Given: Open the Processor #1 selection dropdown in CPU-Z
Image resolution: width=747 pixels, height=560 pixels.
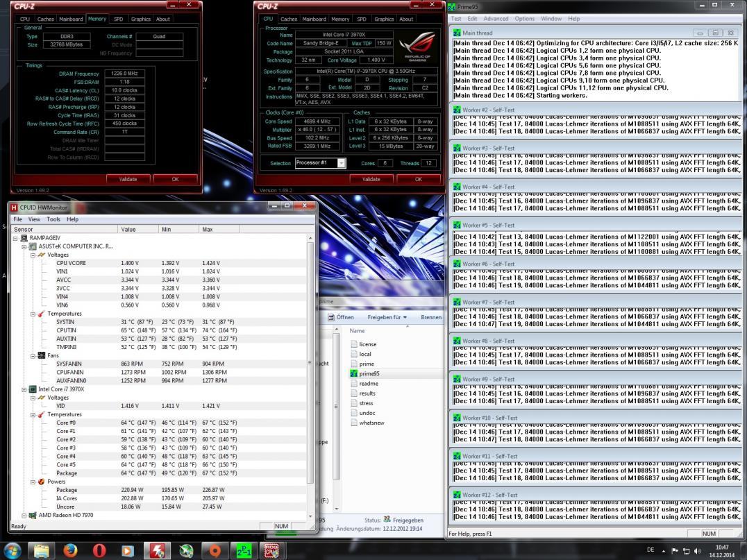Looking at the screenshot, I should coord(341,163).
